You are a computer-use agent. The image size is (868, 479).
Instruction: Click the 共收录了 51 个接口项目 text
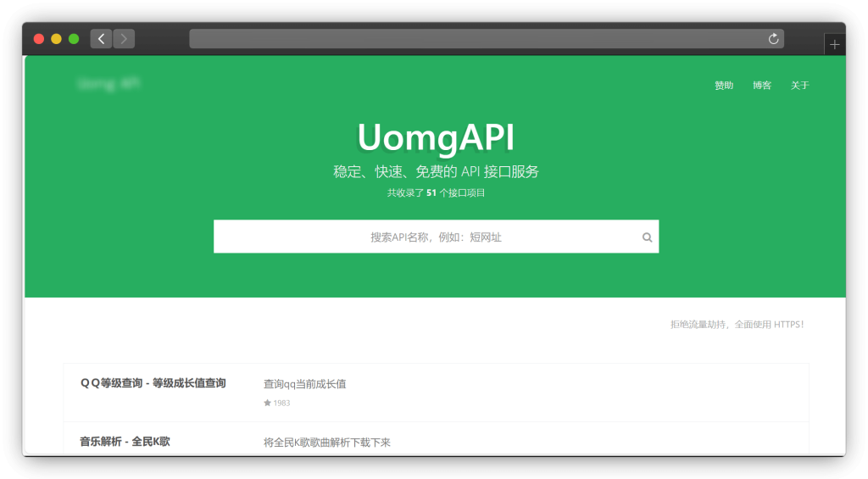coord(437,192)
